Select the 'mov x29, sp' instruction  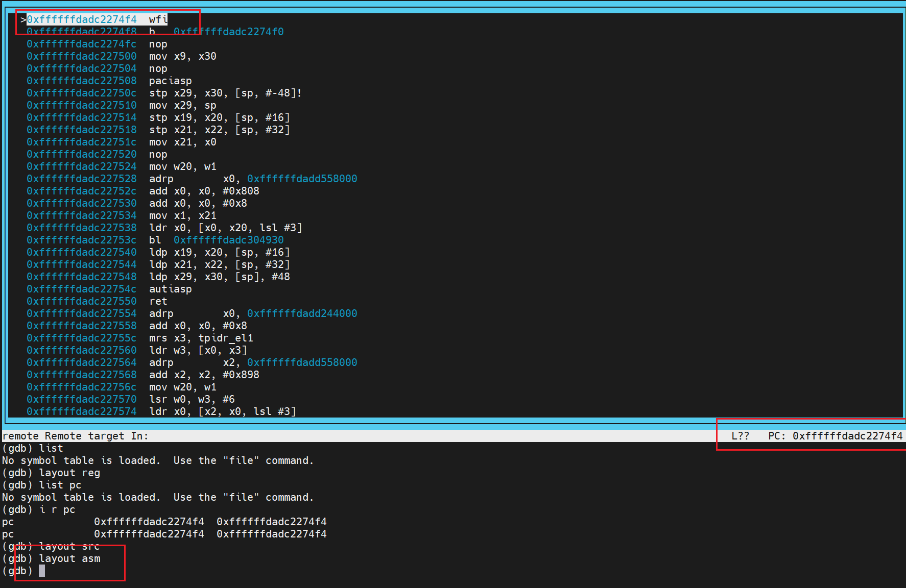[183, 105]
